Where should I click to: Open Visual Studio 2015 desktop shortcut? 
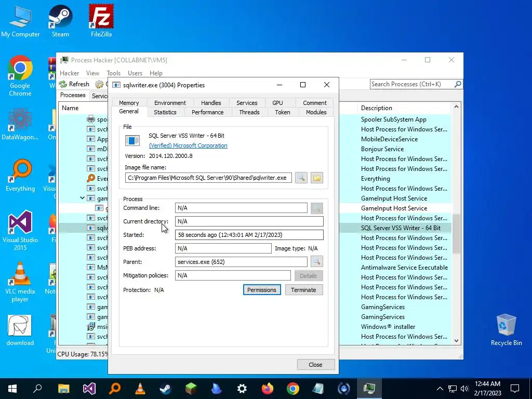coord(20,231)
